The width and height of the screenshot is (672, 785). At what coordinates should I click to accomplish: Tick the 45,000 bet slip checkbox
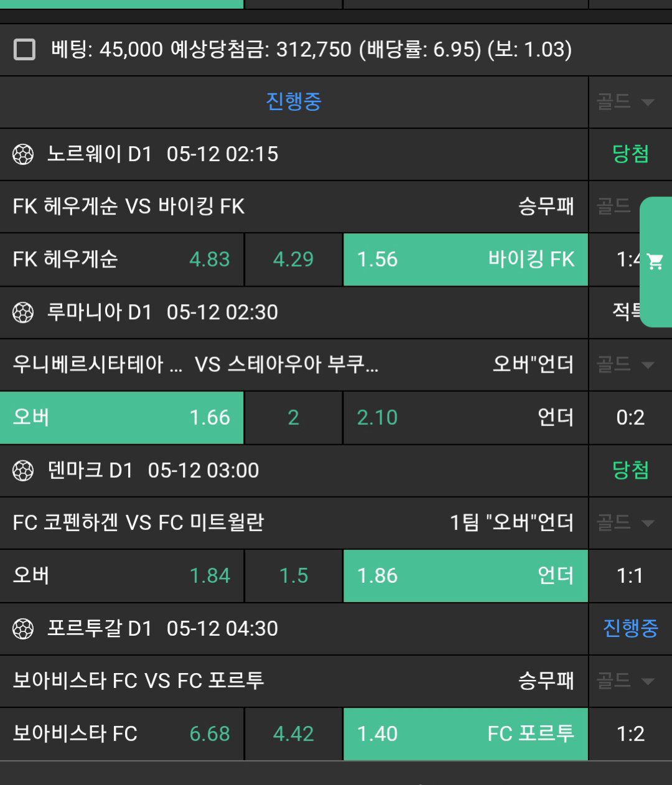pos(25,49)
